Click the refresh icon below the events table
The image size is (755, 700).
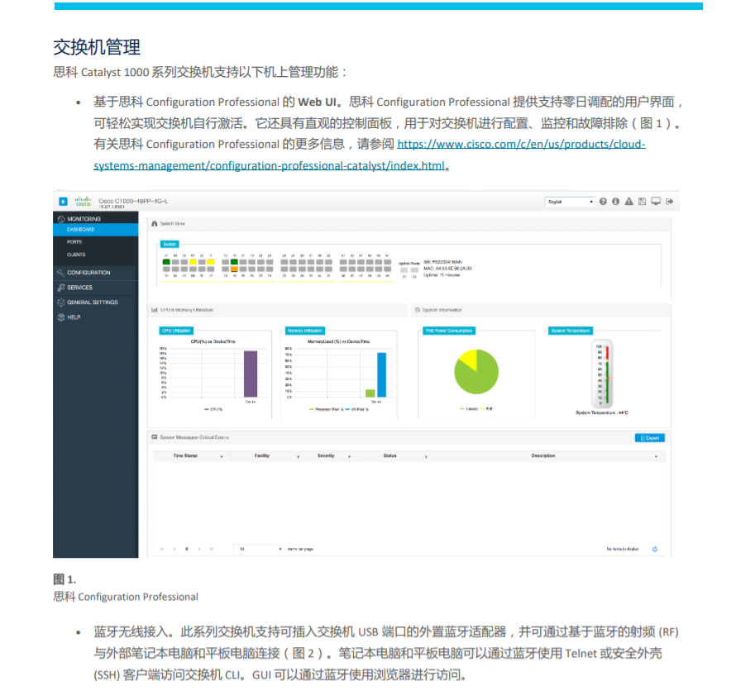pos(655,549)
